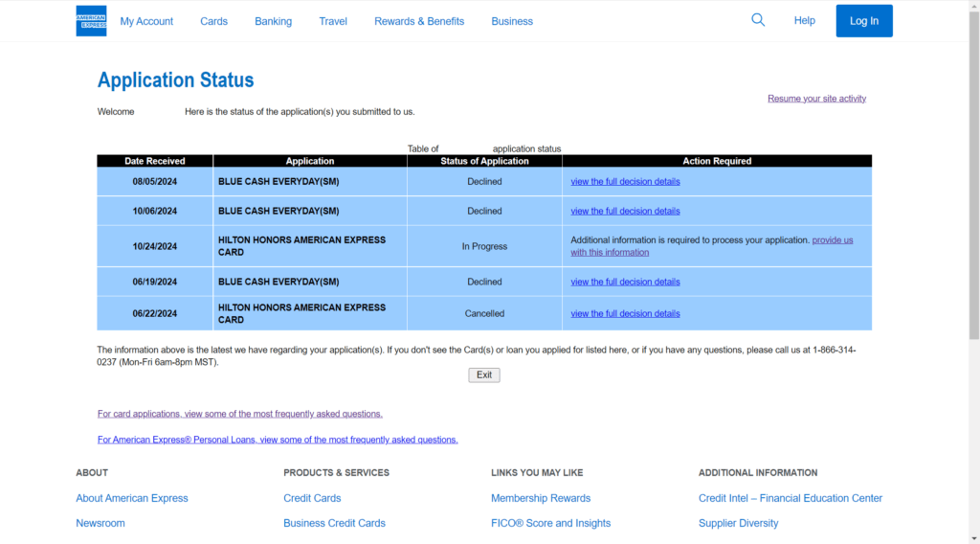Open the Travel menu
This screenshot has height=544, width=980.
(332, 21)
